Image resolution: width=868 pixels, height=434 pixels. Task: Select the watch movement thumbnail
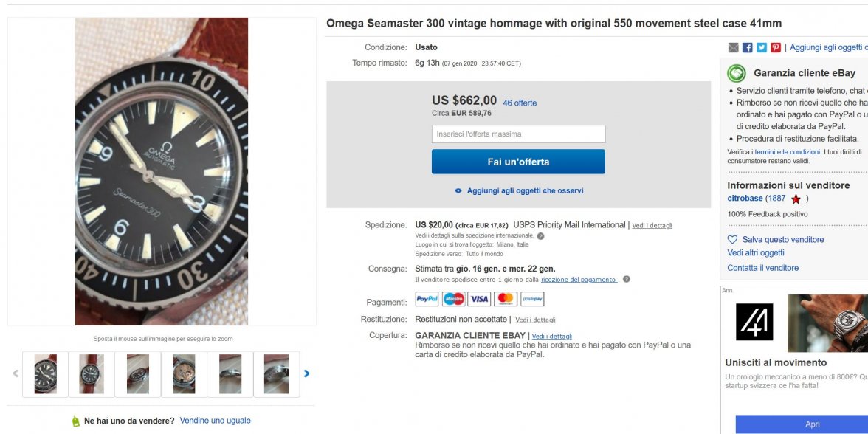point(184,374)
